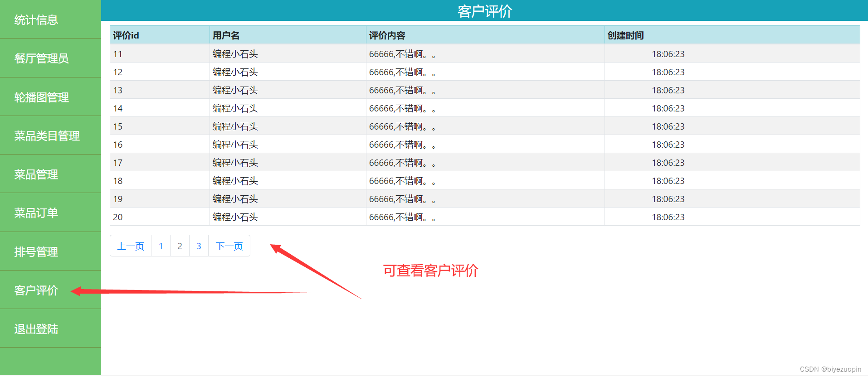868x377 pixels.
Task: Select 客户评价 in the sidebar
Action: (50, 290)
